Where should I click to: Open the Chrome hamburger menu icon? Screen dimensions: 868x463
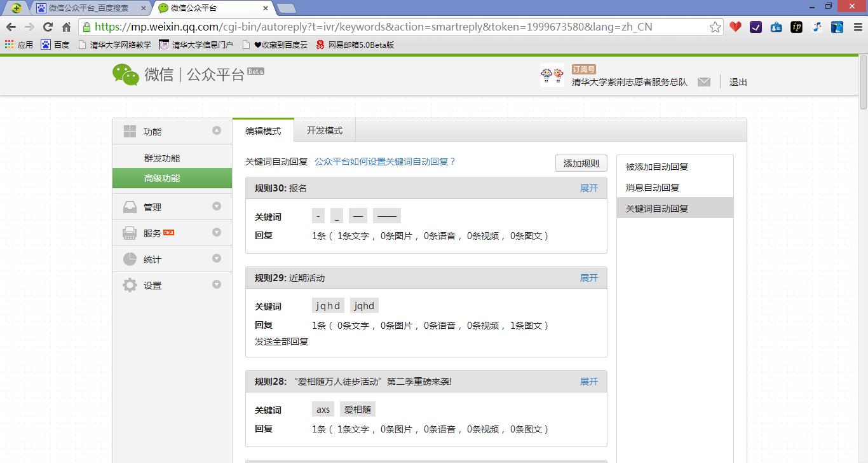click(857, 27)
